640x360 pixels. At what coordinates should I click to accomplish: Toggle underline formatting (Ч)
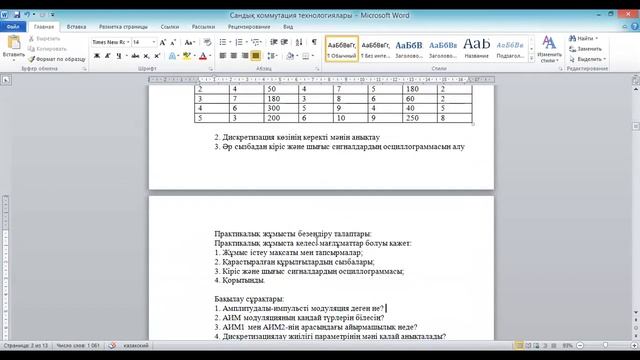click(x=119, y=56)
